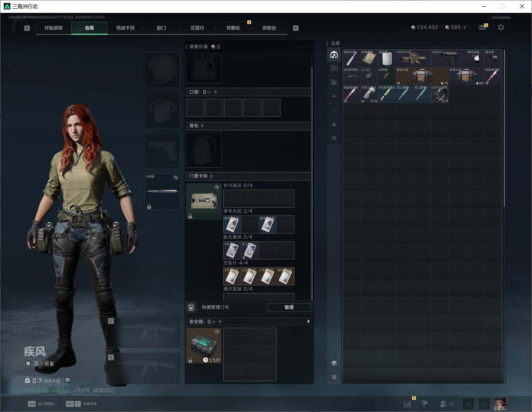Click the swap arrows on keycard pack
The image size is (532, 412).
tap(217, 187)
